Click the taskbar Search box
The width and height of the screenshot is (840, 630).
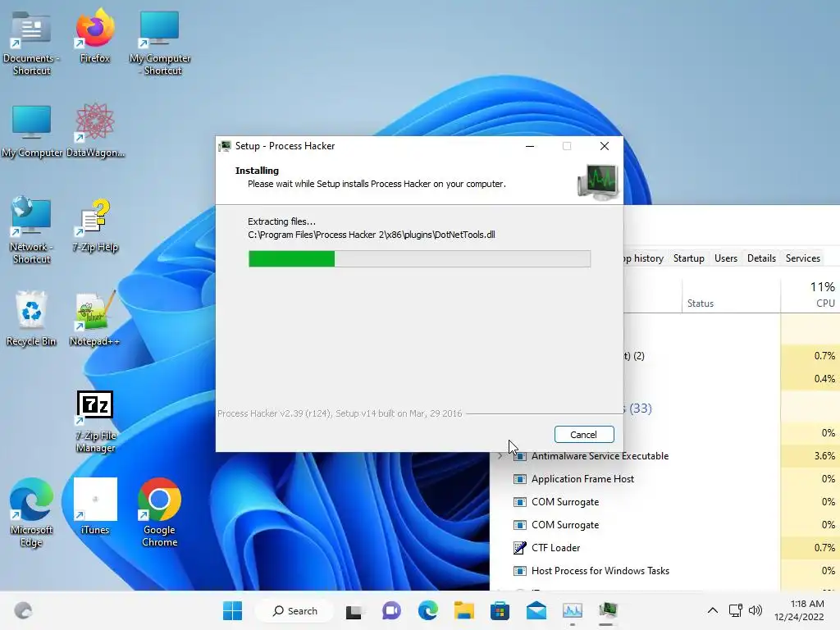(x=294, y=610)
